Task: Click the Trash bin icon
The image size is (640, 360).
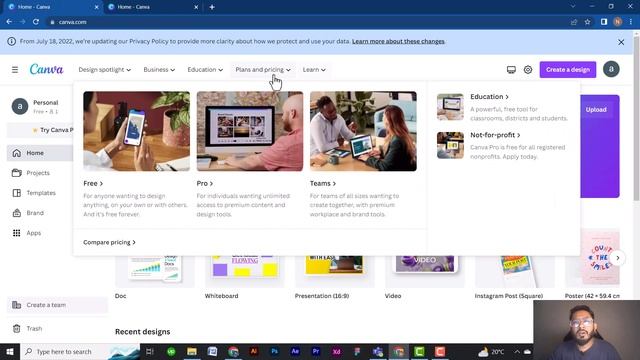Action: pos(17,329)
